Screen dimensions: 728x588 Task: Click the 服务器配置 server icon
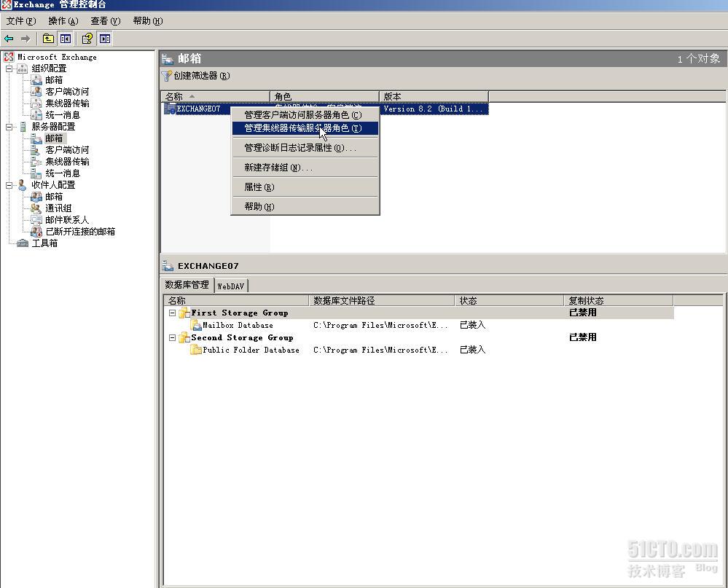point(23,127)
